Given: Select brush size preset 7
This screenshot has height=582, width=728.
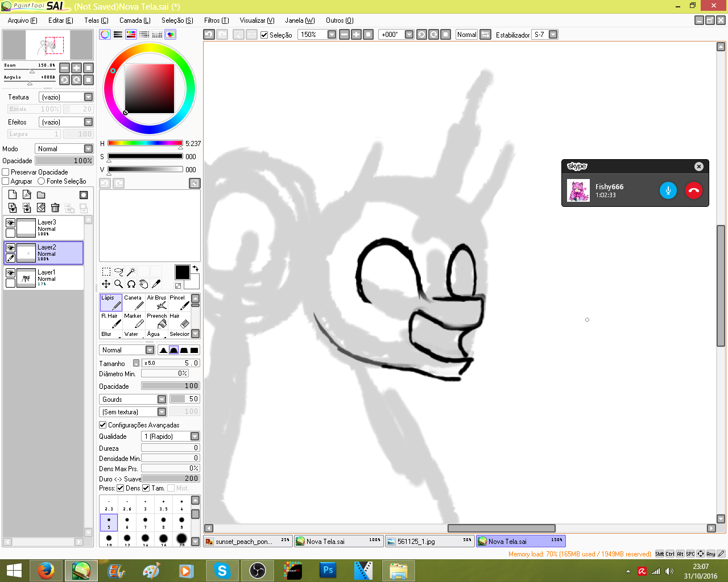Looking at the screenshot, I should click(145, 522).
